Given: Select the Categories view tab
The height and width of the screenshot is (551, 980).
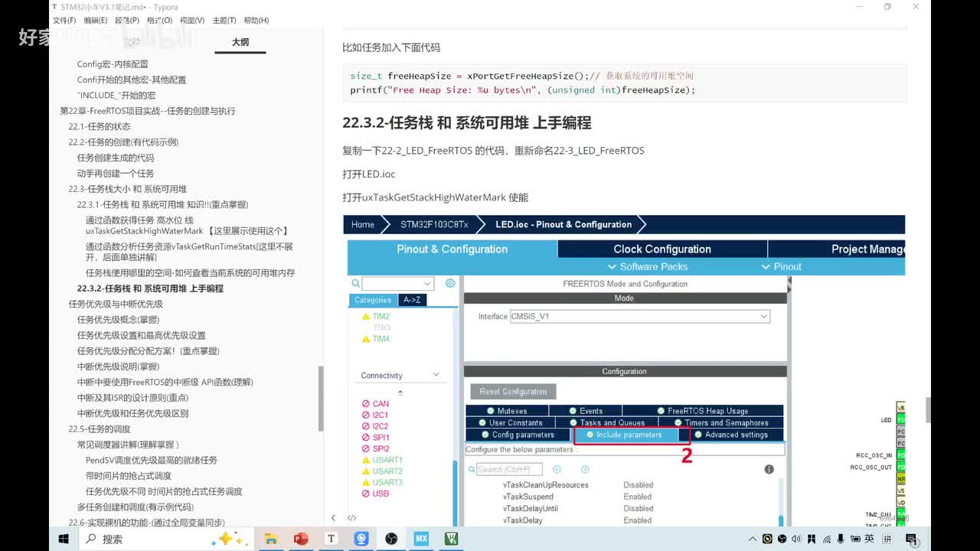Looking at the screenshot, I should (373, 300).
